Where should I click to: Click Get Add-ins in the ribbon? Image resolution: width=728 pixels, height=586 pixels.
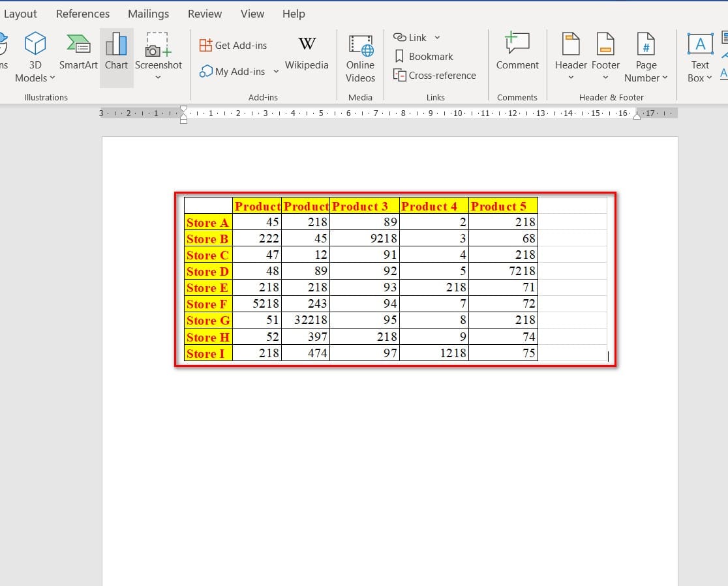[234, 45]
